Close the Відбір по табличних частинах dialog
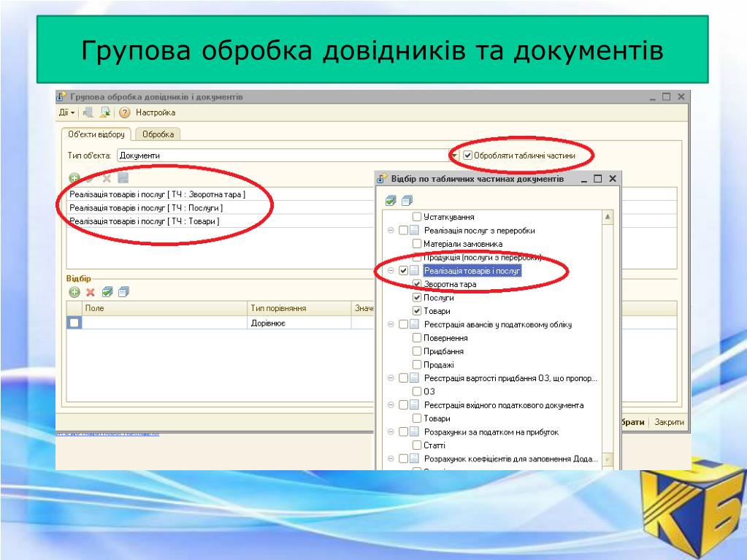 (613, 179)
